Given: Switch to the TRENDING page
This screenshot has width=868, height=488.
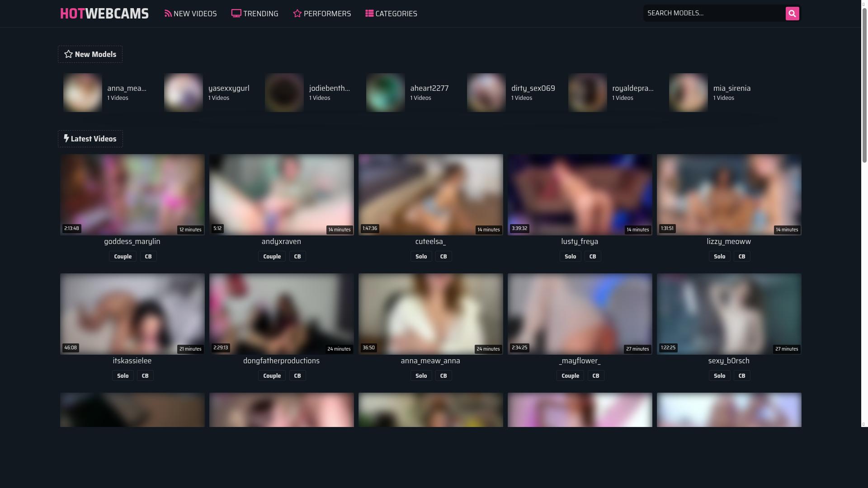Looking at the screenshot, I should point(260,14).
